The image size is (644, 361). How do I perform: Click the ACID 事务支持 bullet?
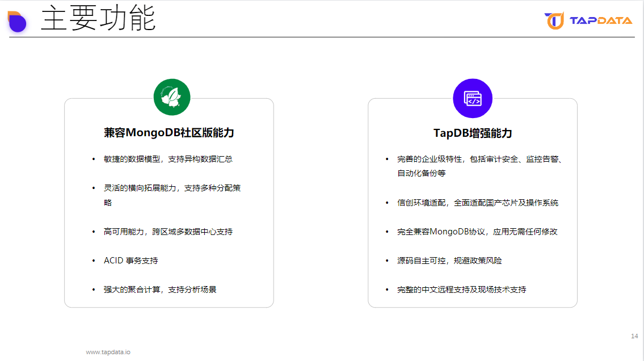(x=131, y=261)
